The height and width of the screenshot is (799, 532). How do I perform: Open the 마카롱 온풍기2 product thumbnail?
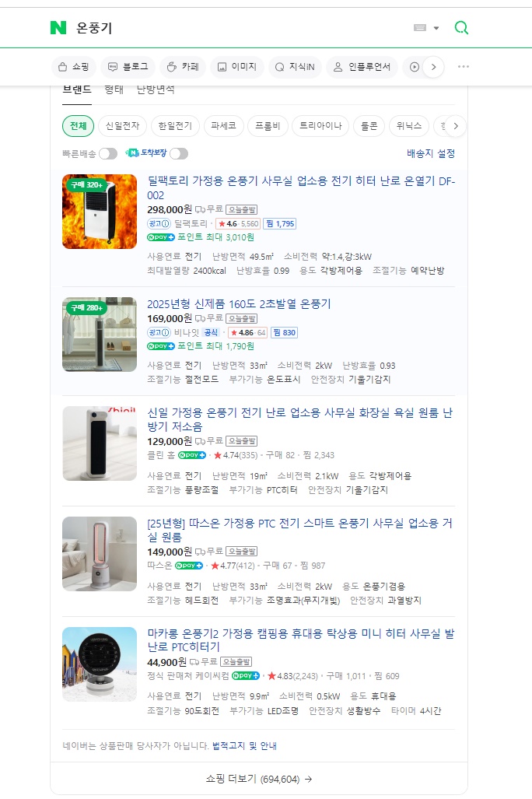(x=100, y=664)
